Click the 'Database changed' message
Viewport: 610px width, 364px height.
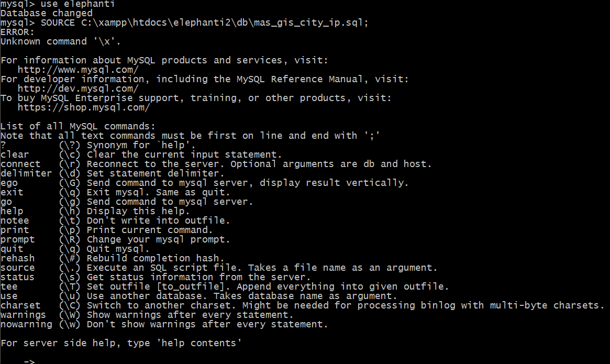[46, 13]
